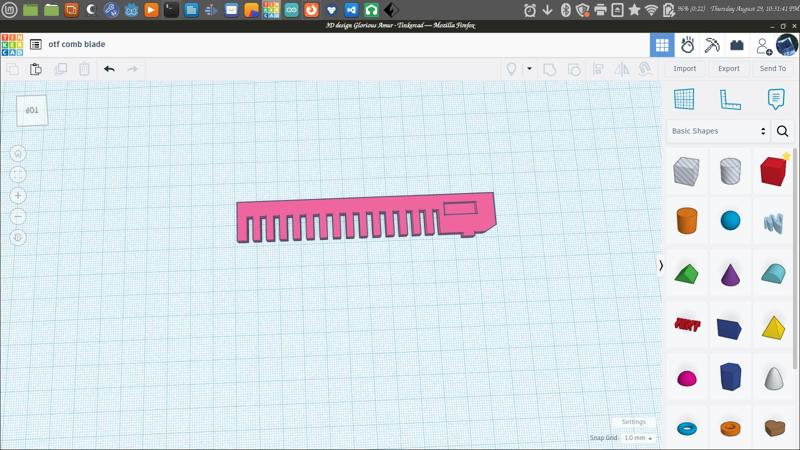Screen dimensions: 800x450
Task: Select the Ruler tool
Action: [730, 99]
